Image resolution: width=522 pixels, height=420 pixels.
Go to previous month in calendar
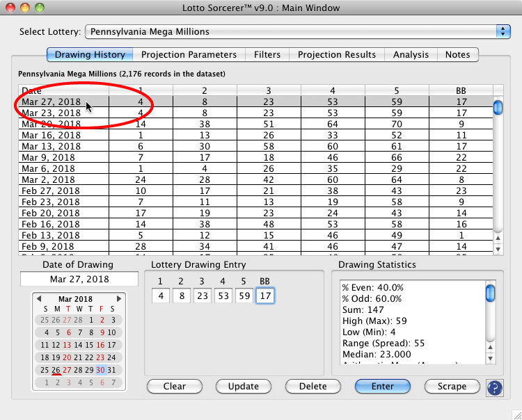coord(38,298)
